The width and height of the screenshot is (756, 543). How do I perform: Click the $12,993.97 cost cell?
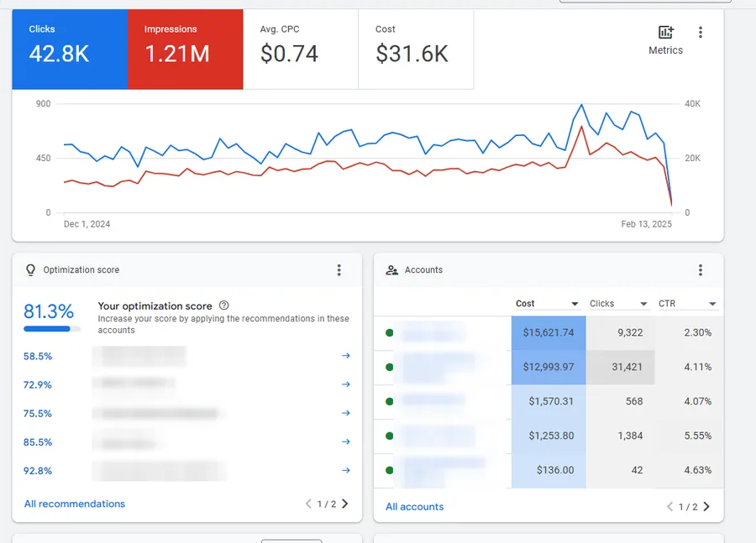tap(549, 367)
